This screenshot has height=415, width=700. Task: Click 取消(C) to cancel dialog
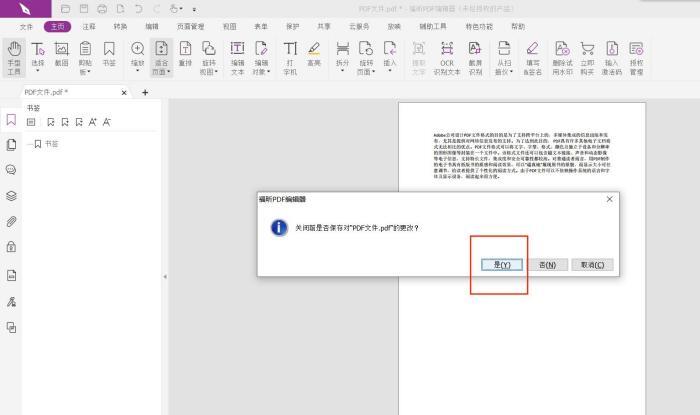click(x=592, y=265)
